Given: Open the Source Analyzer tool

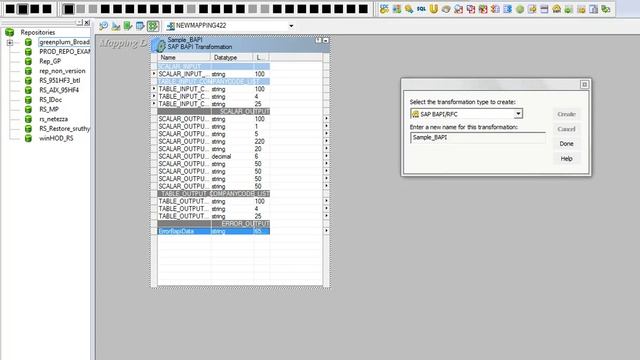Looking at the screenshot, I should pyautogui.click(x=104, y=26).
